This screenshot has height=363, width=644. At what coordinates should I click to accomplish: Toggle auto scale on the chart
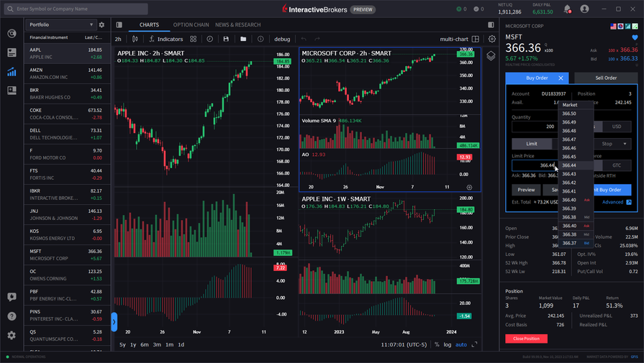coord(461,345)
